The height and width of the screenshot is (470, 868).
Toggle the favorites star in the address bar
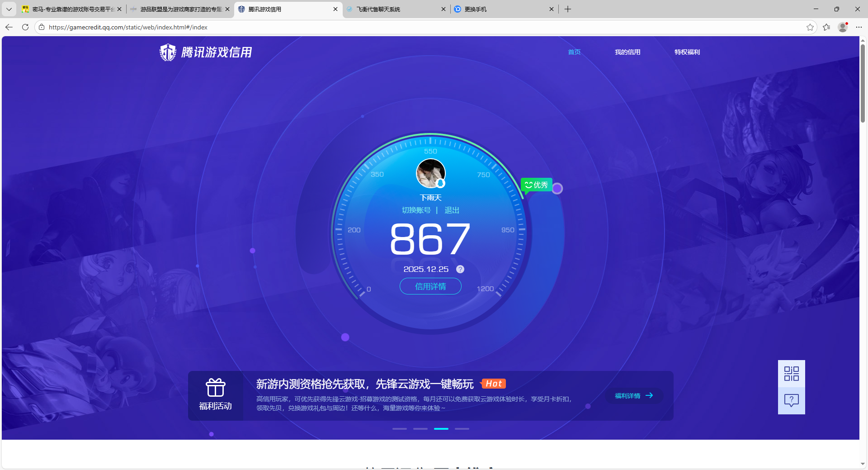pos(810,27)
